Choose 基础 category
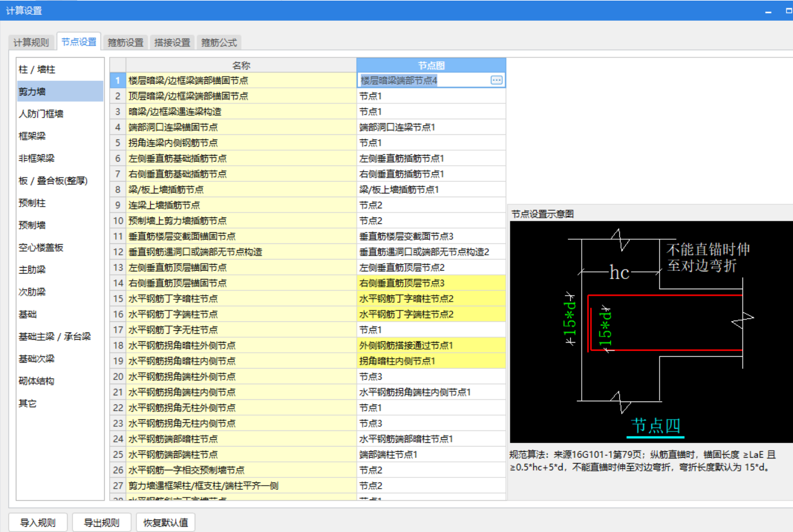This screenshot has height=532, width=793. point(60,314)
